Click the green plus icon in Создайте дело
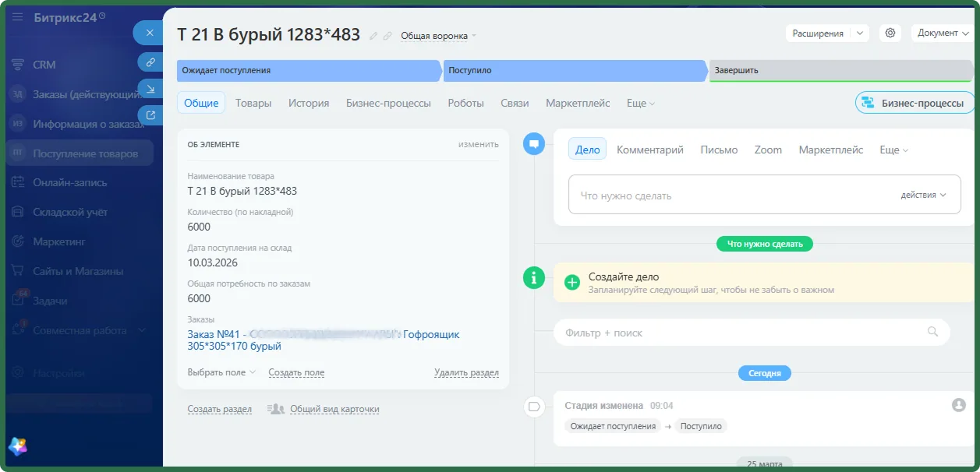The height and width of the screenshot is (472, 980). tap(572, 283)
